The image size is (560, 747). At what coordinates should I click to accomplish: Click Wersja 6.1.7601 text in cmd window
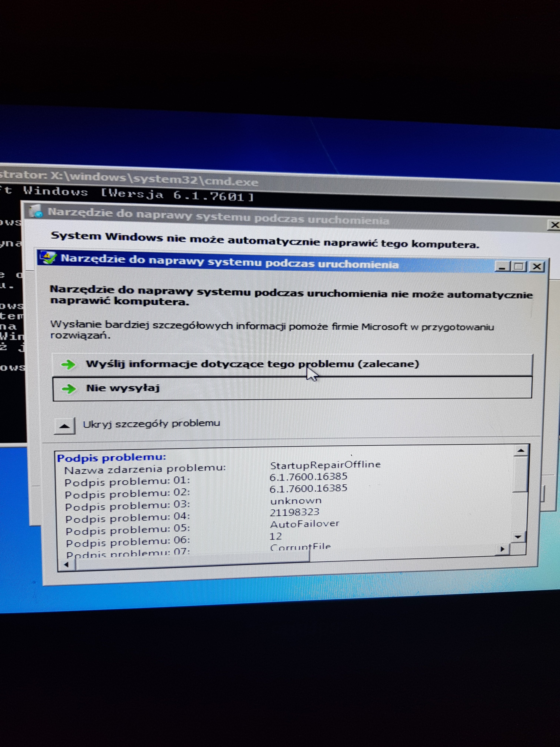point(178,195)
